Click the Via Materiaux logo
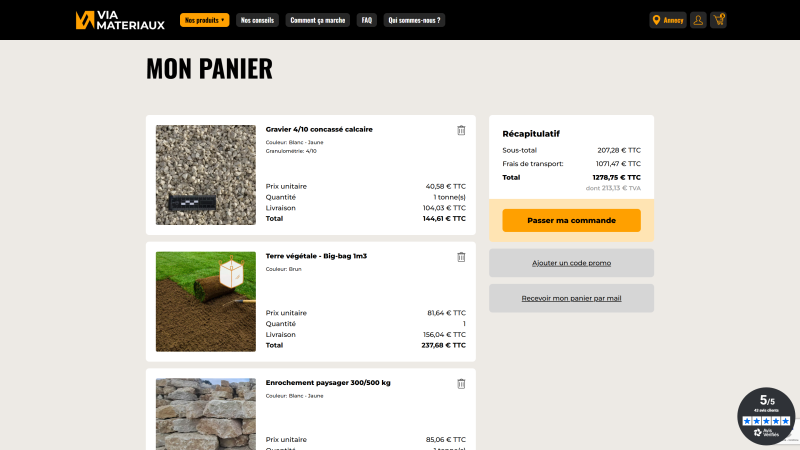The height and width of the screenshot is (450, 800). [120, 20]
